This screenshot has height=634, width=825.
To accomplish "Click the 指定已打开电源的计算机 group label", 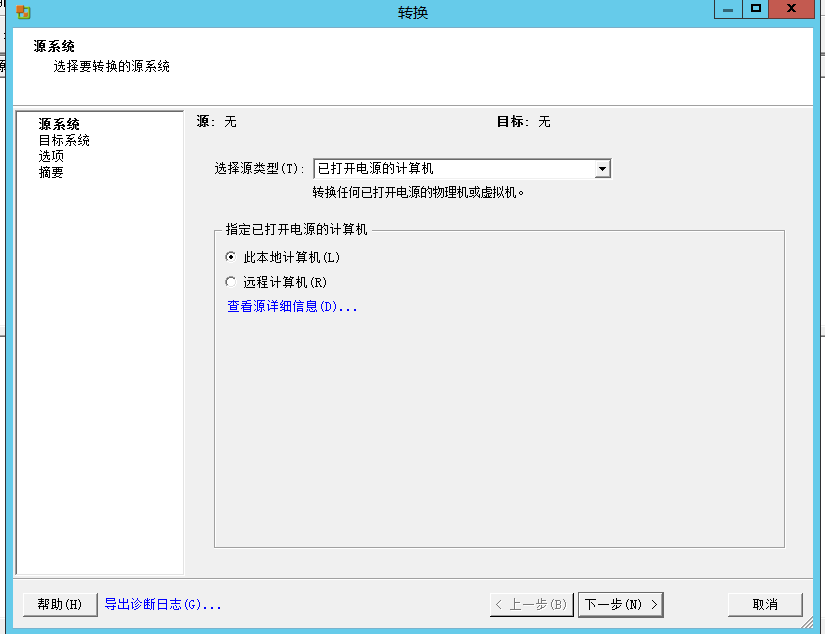I will 296,229.
